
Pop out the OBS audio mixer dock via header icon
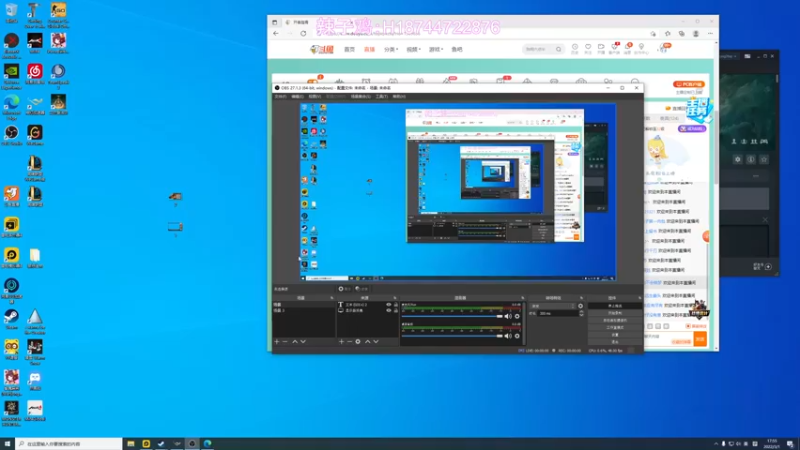click(522, 298)
